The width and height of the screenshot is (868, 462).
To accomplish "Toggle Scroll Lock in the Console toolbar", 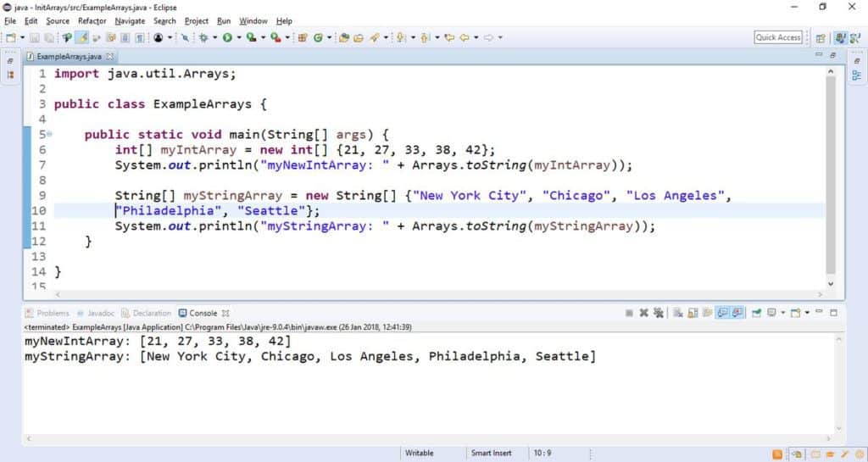I will (693, 313).
